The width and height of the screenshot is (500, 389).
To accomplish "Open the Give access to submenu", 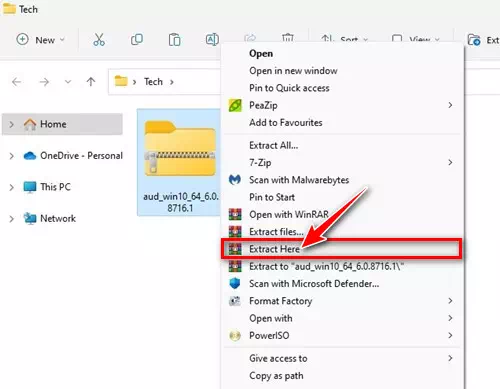I will 343,358.
